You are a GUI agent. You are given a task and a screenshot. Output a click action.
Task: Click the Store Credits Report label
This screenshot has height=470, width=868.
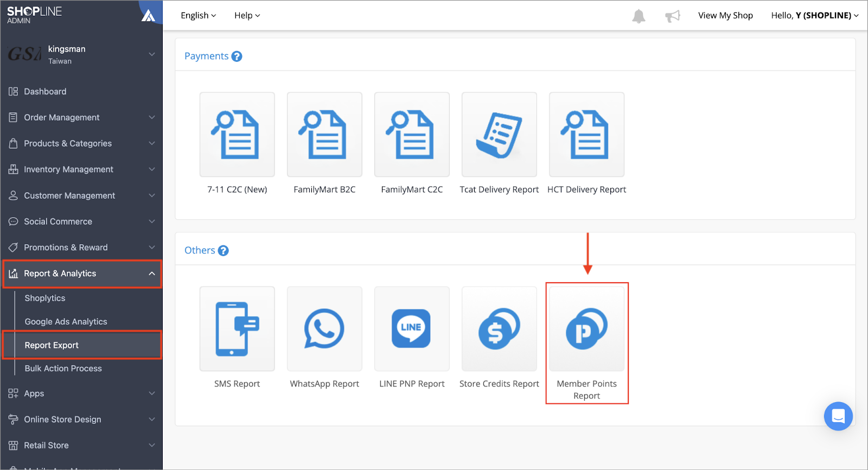click(x=499, y=384)
